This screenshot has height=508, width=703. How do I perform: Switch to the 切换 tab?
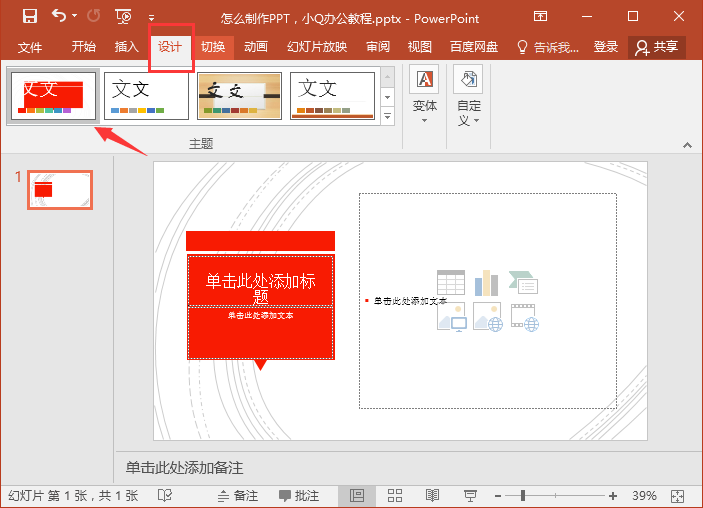click(213, 47)
